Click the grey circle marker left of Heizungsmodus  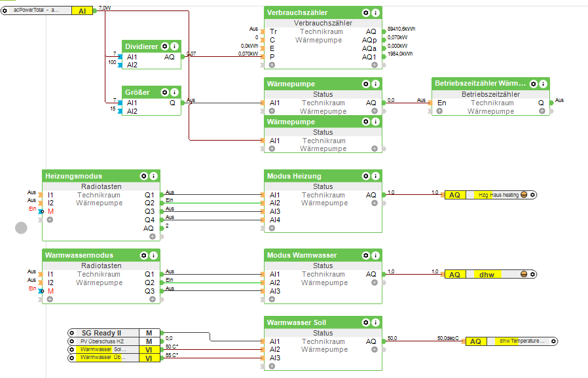pos(21,228)
